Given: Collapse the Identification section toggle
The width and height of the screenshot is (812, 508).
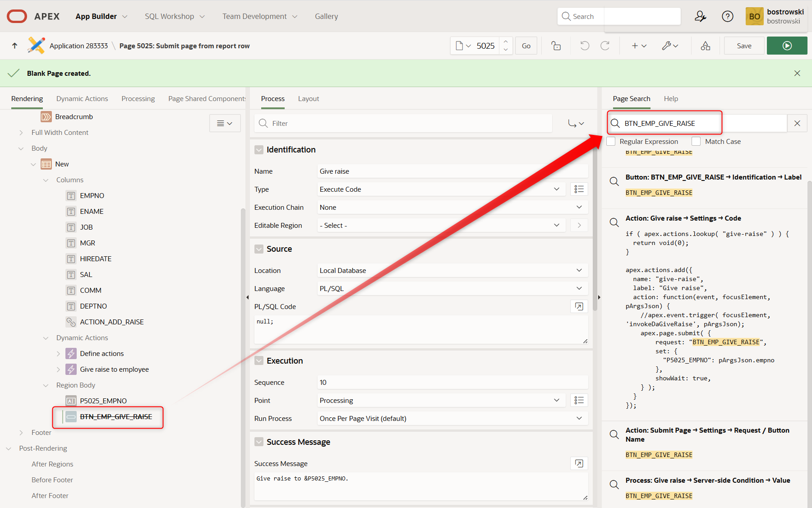Looking at the screenshot, I should (259, 150).
